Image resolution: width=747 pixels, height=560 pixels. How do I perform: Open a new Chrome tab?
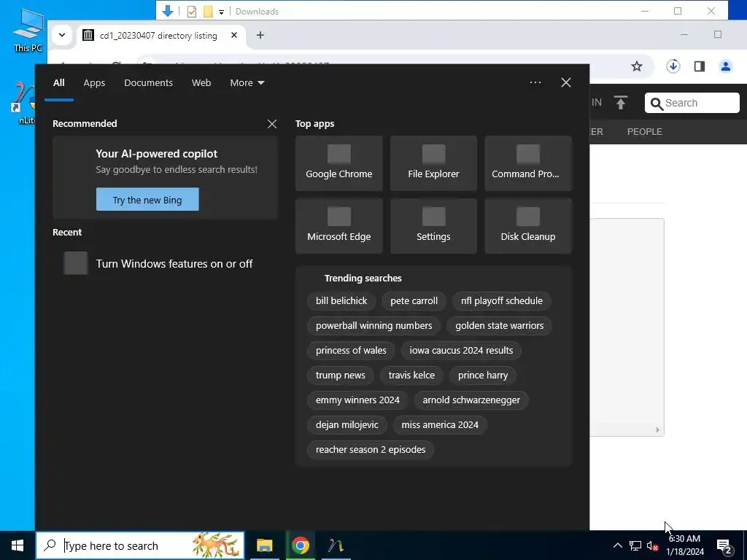point(260,35)
